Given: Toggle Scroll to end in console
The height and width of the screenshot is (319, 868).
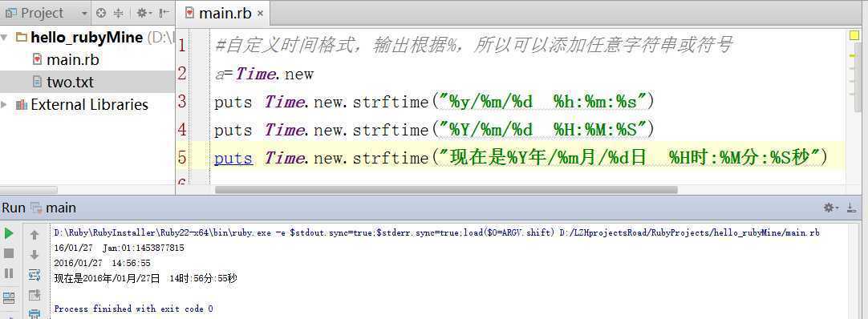Looking at the screenshot, I should tap(34, 295).
